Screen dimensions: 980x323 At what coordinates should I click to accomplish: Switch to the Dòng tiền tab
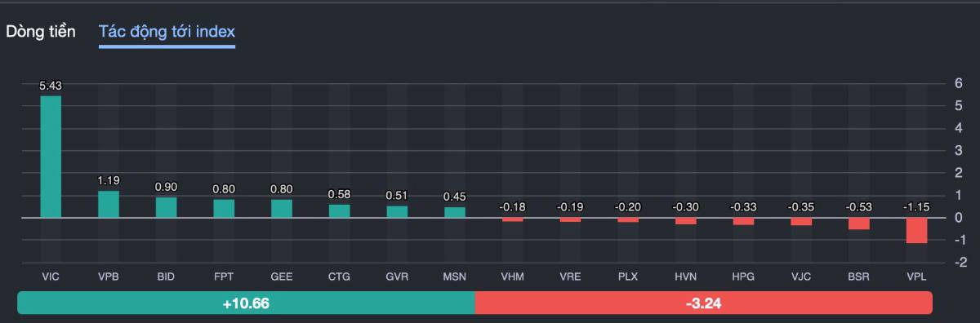41,32
